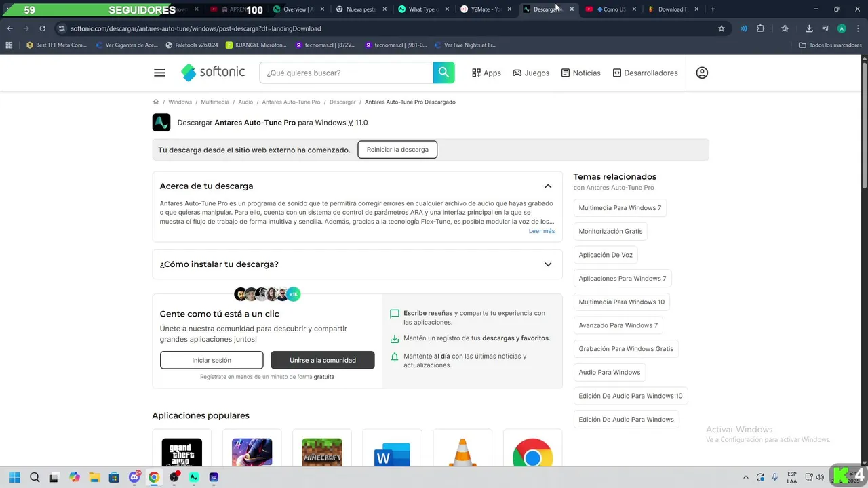Click the microphone icon in system tray

tap(775, 477)
